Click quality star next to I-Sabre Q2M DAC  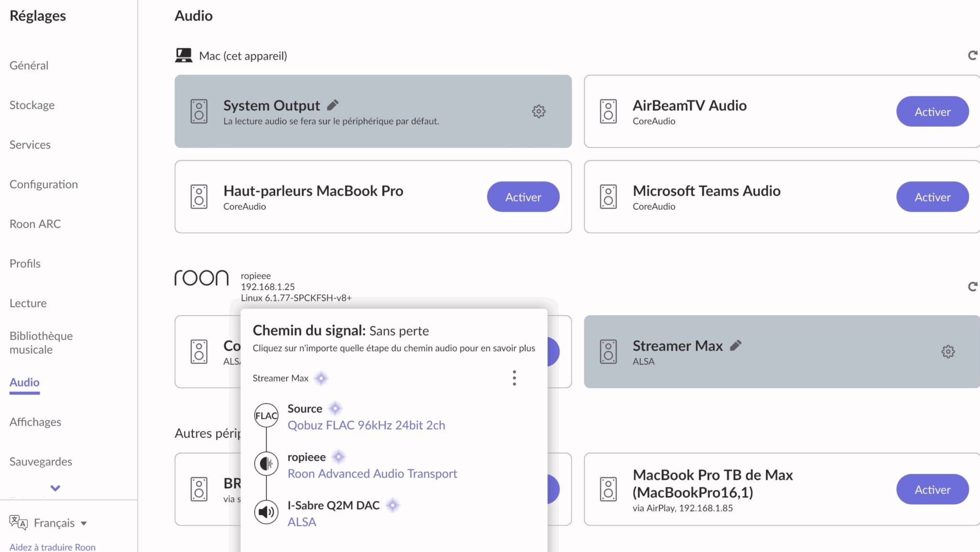392,505
